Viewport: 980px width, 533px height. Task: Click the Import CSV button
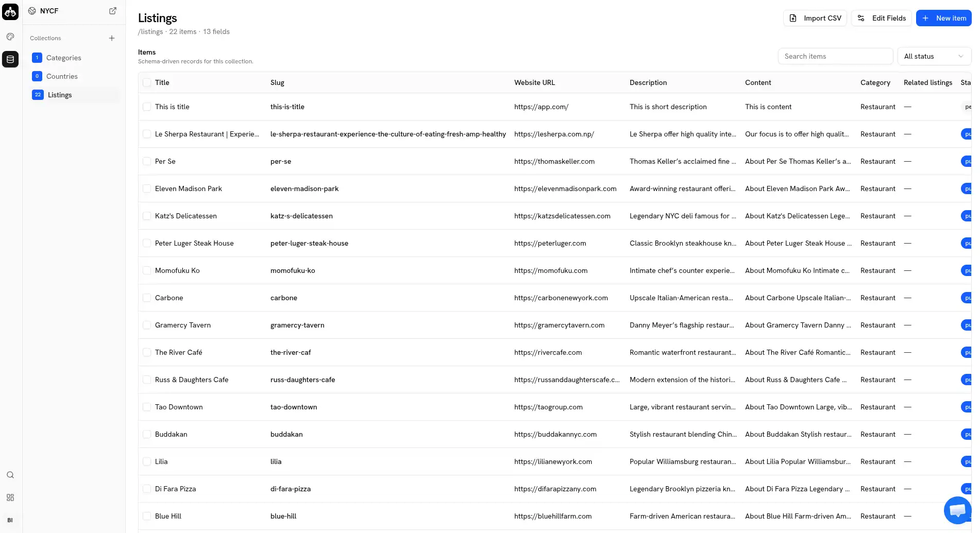click(x=815, y=18)
